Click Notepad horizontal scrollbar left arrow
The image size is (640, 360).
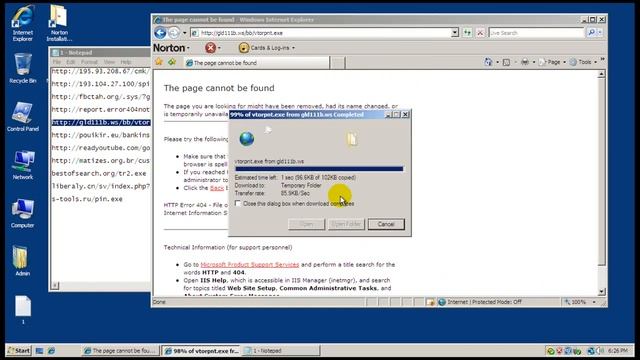tap(55, 285)
